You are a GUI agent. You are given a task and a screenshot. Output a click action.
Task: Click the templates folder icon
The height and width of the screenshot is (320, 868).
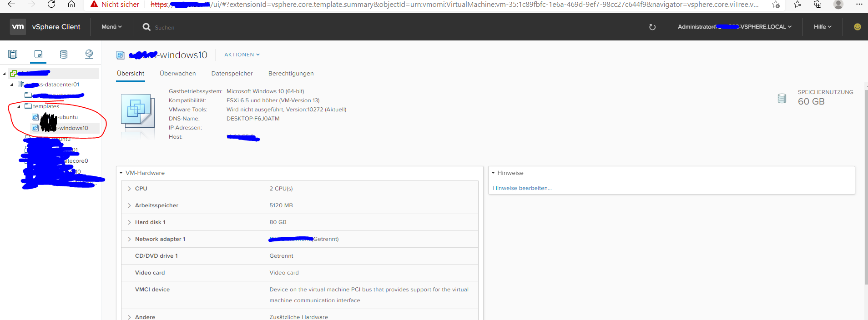28,106
